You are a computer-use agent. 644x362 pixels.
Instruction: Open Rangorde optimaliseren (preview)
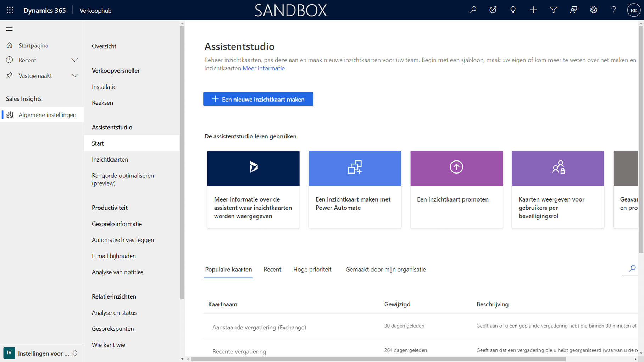coord(123,179)
